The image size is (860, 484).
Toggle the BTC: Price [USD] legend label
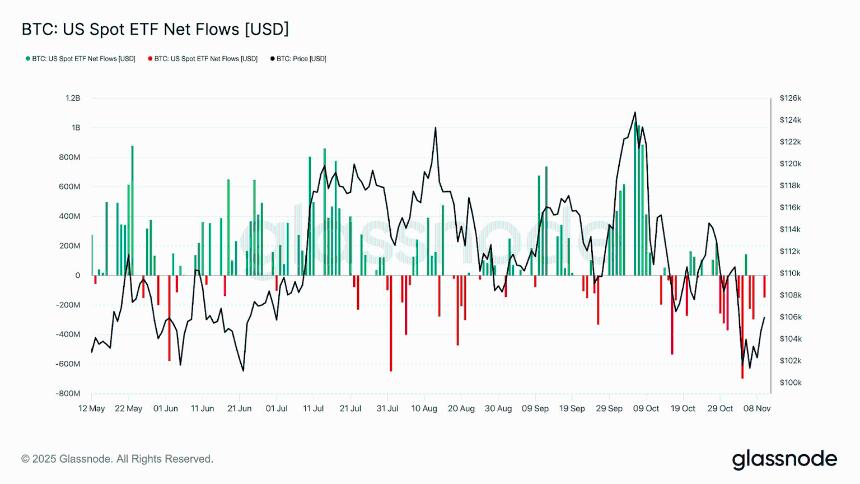(302, 59)
